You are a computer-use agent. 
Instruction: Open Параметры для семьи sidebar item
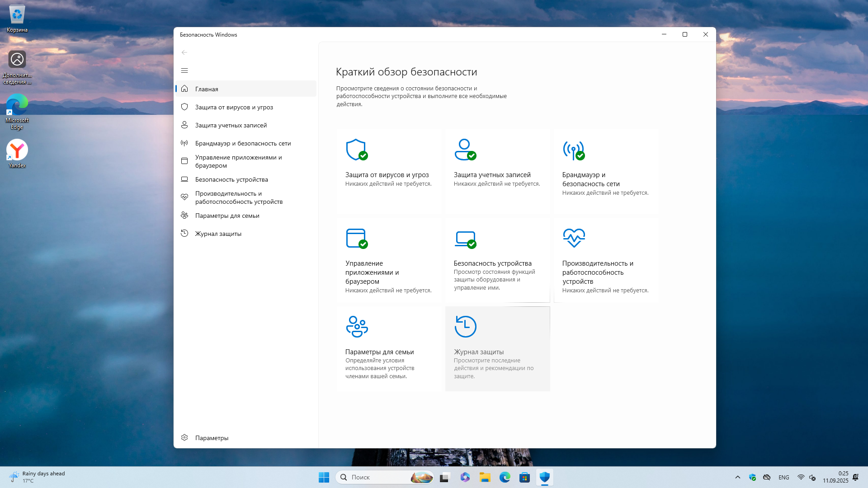click(x=227, y=216)
